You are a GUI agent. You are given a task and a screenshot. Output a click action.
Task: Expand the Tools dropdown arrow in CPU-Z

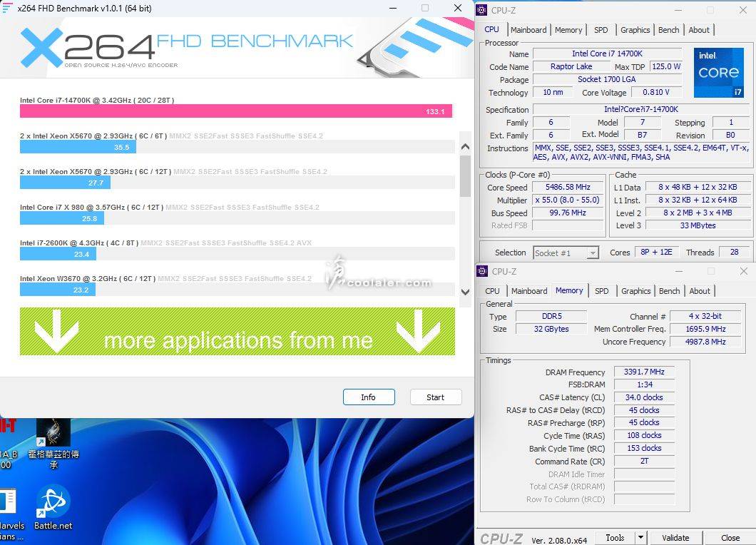640,537
